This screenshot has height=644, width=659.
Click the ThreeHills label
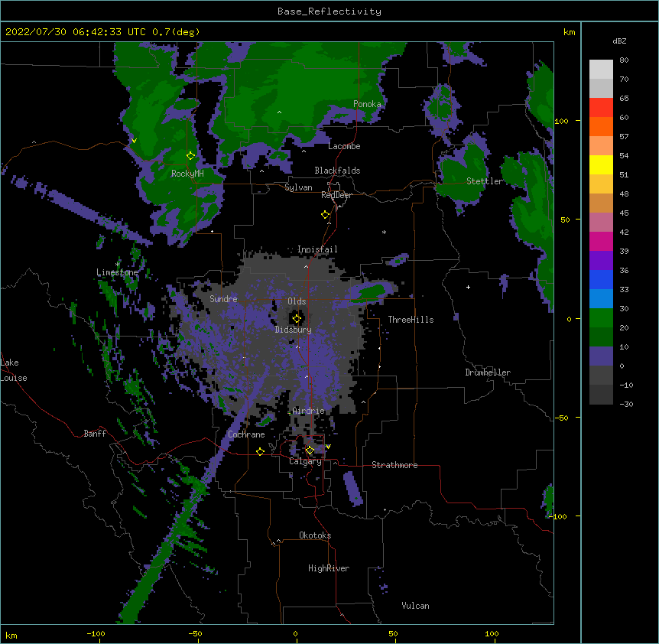coord(411,320)
